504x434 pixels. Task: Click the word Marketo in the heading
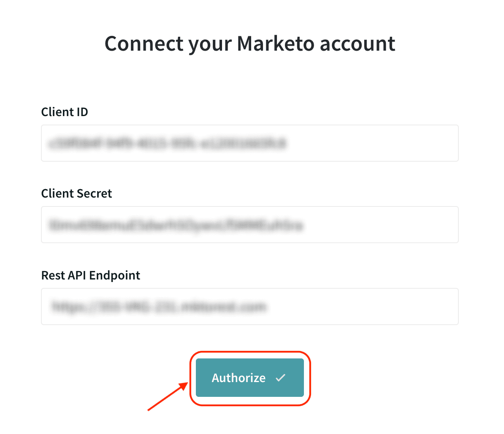tap(276, 44)
